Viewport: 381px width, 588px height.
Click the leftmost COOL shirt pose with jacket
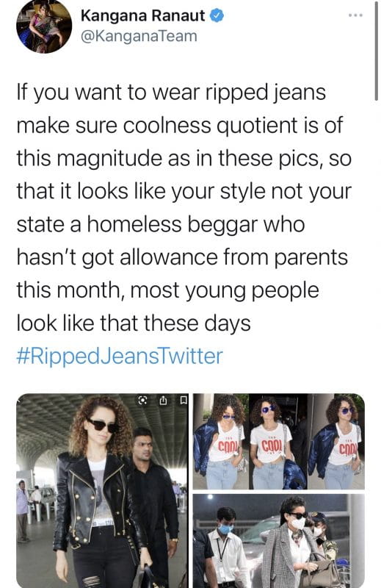click(221, 442)
